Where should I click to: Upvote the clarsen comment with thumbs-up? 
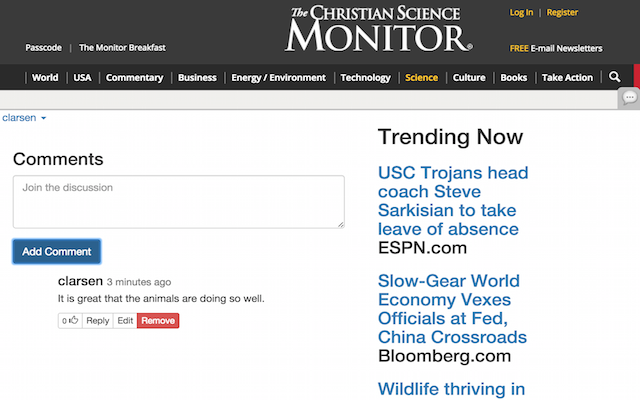pos(70,321)
